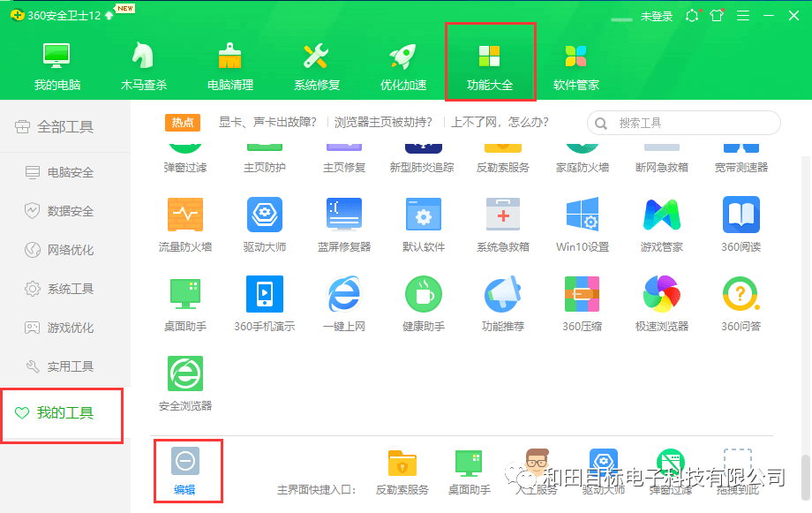Open 蓝屏修复器 tool

tap(344, 224)
